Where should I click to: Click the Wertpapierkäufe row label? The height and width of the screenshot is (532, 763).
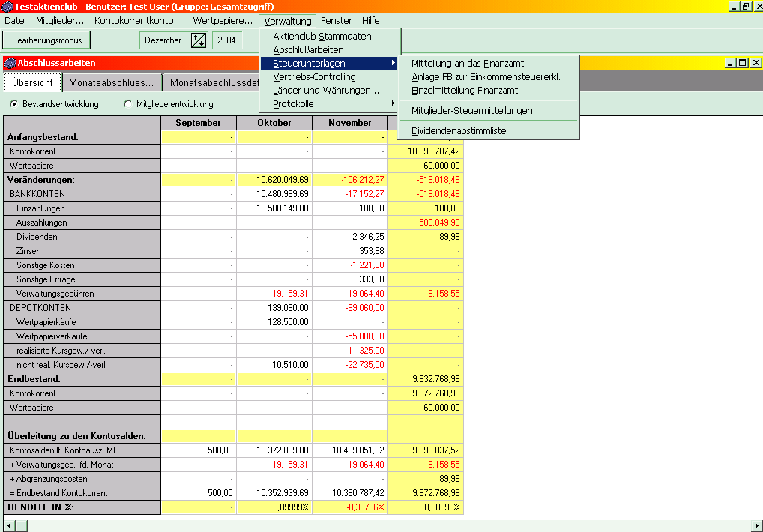[82, 322]
